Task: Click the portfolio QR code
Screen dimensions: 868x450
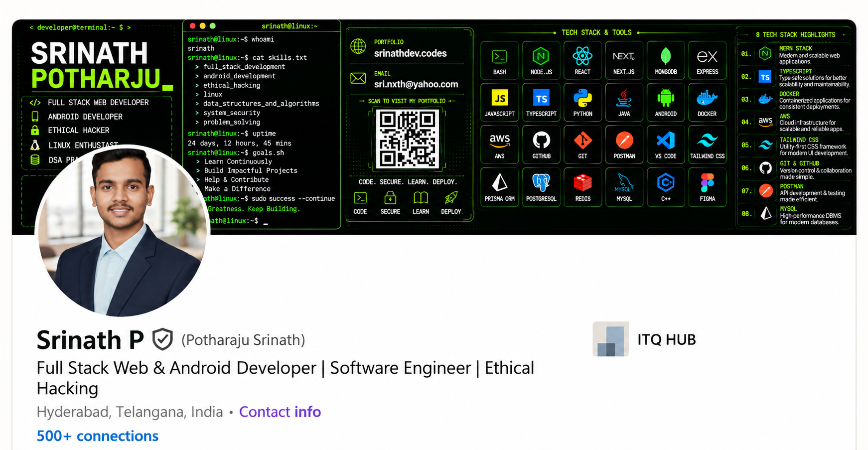Action: tap(408, 139)
